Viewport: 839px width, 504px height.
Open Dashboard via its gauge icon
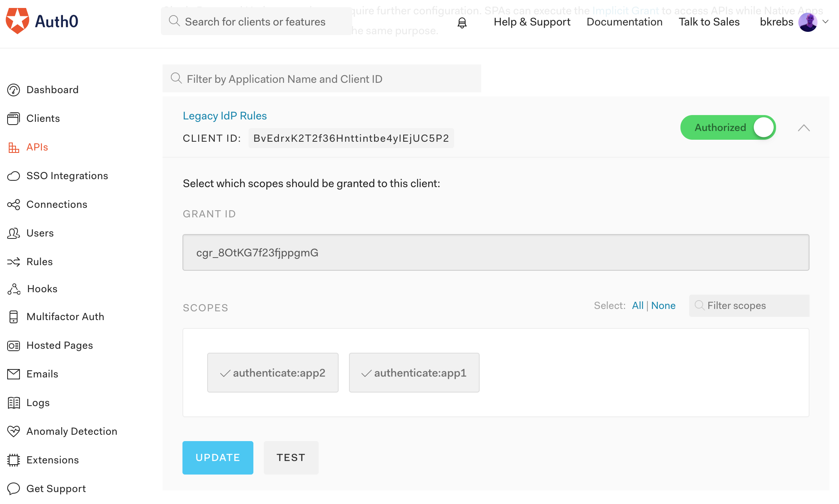(14, 90)
